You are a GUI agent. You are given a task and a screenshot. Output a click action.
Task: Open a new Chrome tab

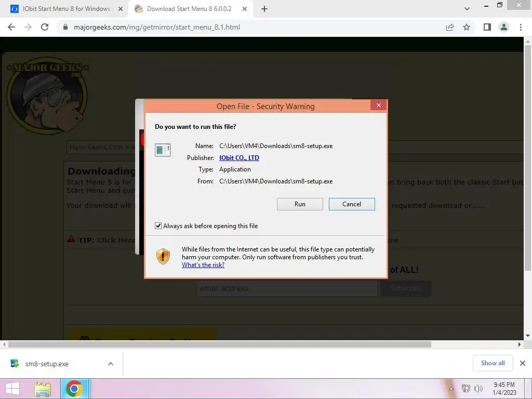coord(264,9)
